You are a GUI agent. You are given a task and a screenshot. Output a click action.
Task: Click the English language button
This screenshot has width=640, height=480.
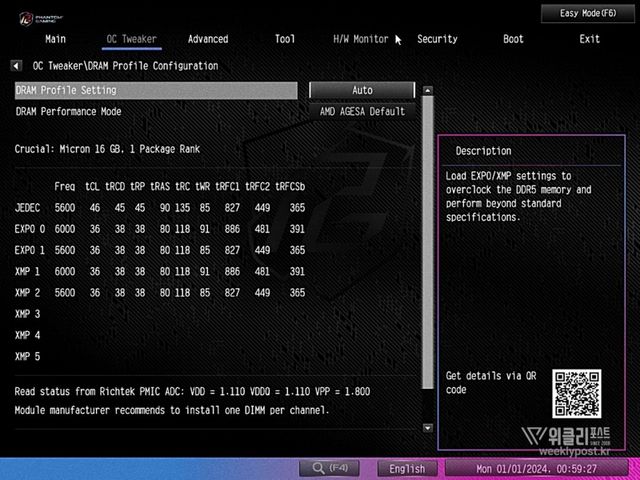coord(407,468)
